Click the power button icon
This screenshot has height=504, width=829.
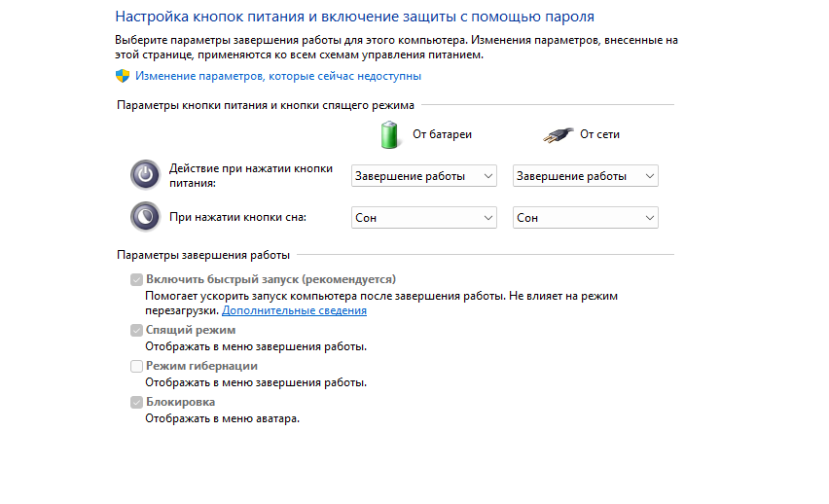tap(145, 174)
